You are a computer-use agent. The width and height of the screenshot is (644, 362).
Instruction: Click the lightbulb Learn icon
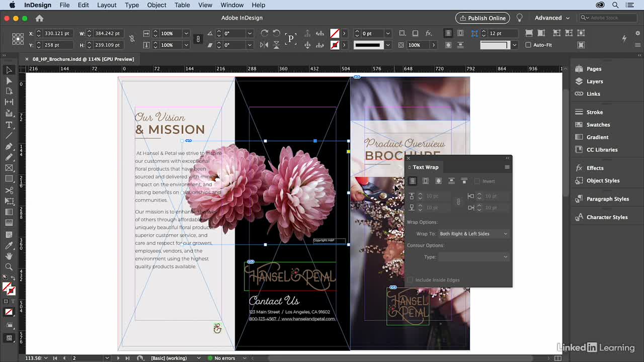519,18
